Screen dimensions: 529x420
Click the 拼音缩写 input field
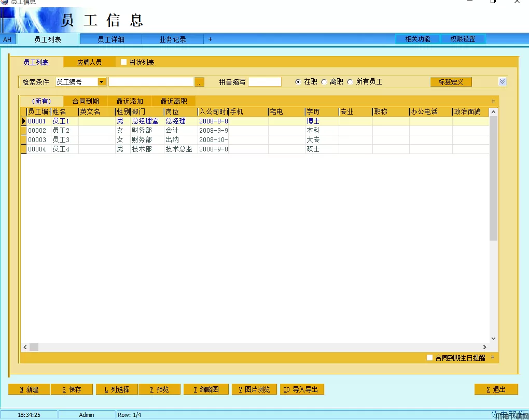point(264,82)
